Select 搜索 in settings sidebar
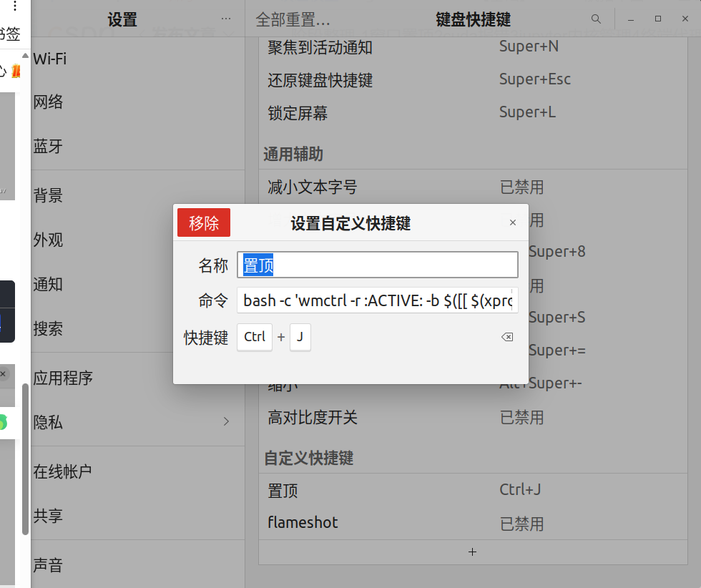The image size is (701, 588). pyautogui.click(x=138, y=328)
